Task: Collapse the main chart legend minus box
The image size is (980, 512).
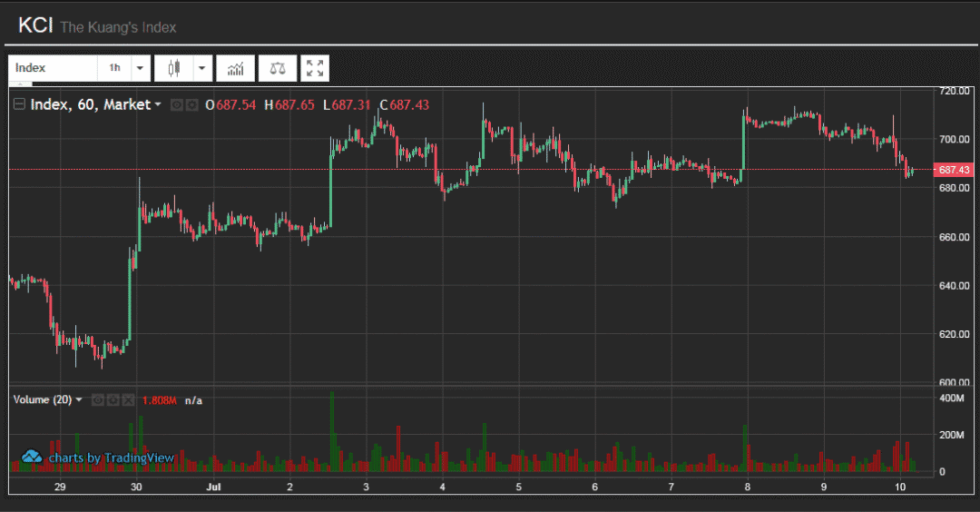Action: click(x=19, y=104)
